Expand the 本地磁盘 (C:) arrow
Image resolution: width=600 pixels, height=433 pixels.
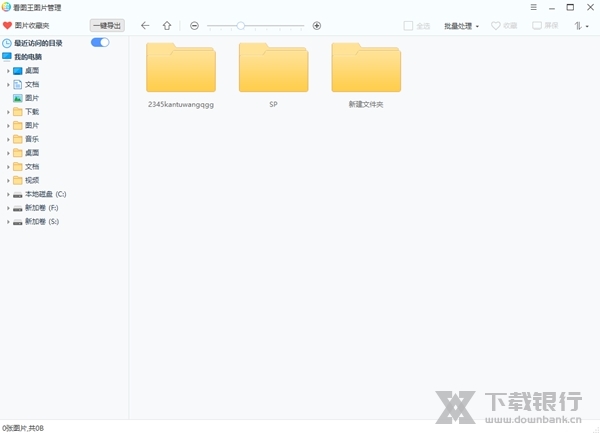(8, 194)
